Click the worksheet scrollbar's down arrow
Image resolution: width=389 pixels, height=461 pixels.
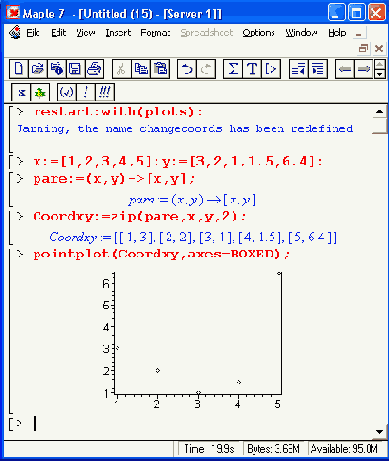[379, 432]
